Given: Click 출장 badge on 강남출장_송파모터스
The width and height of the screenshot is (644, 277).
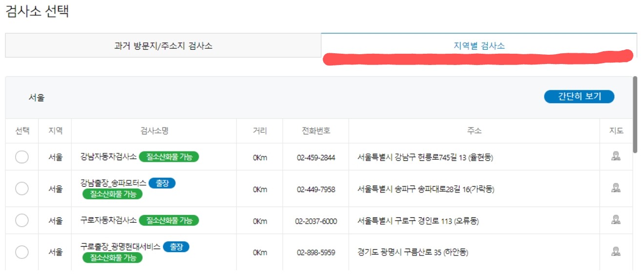Looking at the screenshot, I should (162, 183).
